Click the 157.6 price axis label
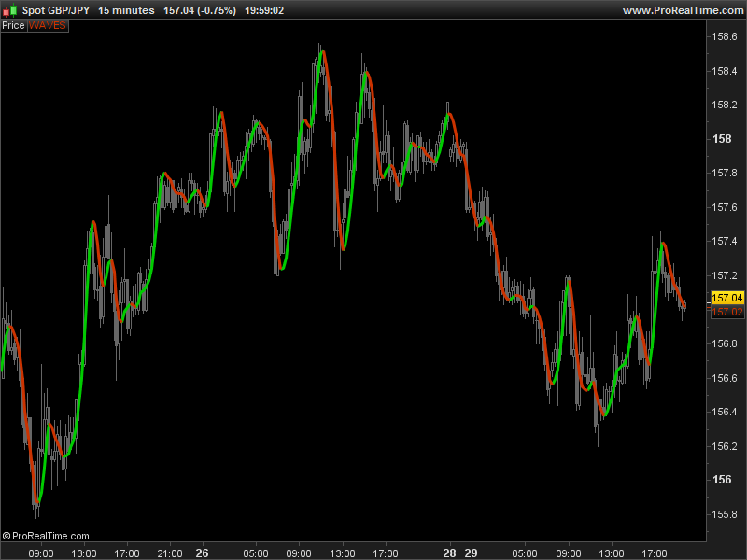Screen dimensions: 747x560 point(725,207)
